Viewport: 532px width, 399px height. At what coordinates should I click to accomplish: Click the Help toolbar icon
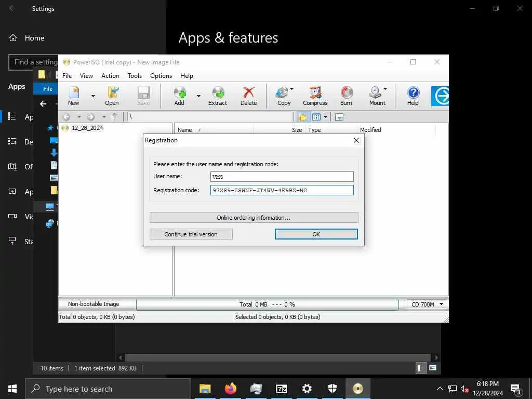[x=413, y=96]
